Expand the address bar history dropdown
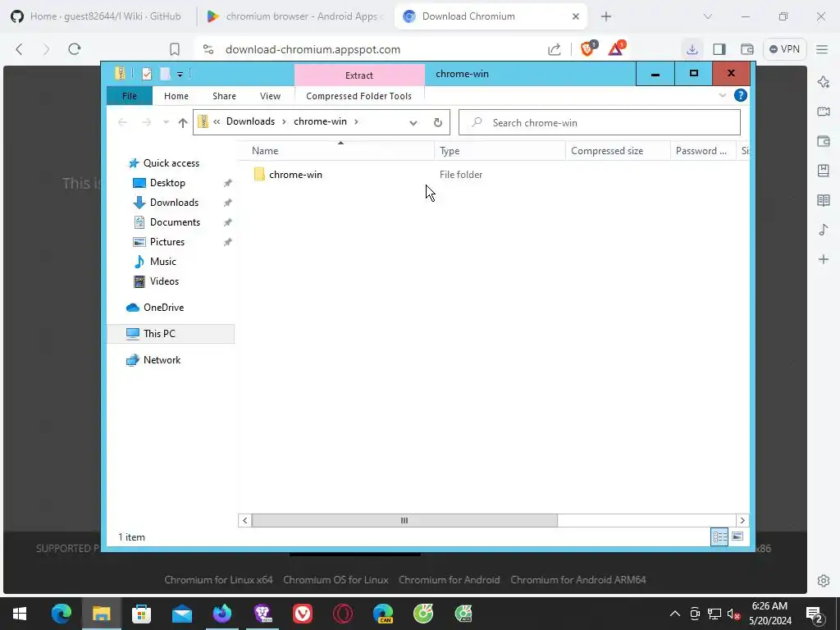The width and height of the screenshot is (840, 630). pyautogui.click(x=413, y=123)
